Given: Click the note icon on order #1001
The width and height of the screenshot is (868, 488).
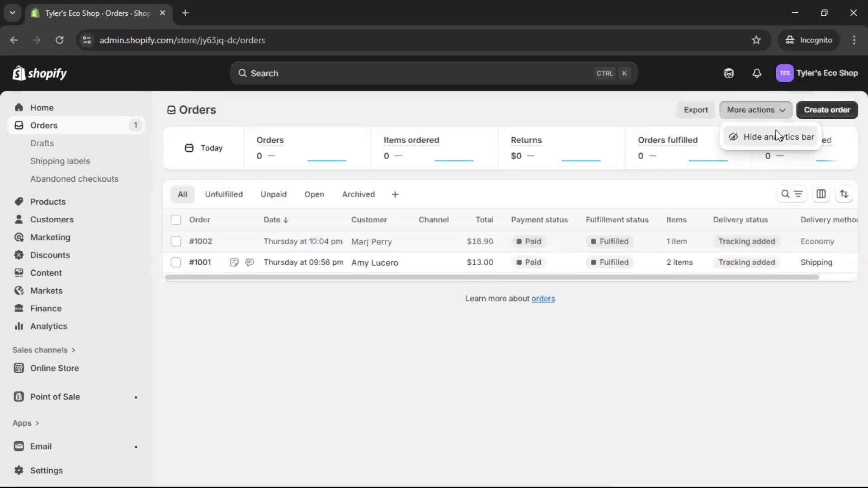Looking at the screenshot, I should [234, 263].
